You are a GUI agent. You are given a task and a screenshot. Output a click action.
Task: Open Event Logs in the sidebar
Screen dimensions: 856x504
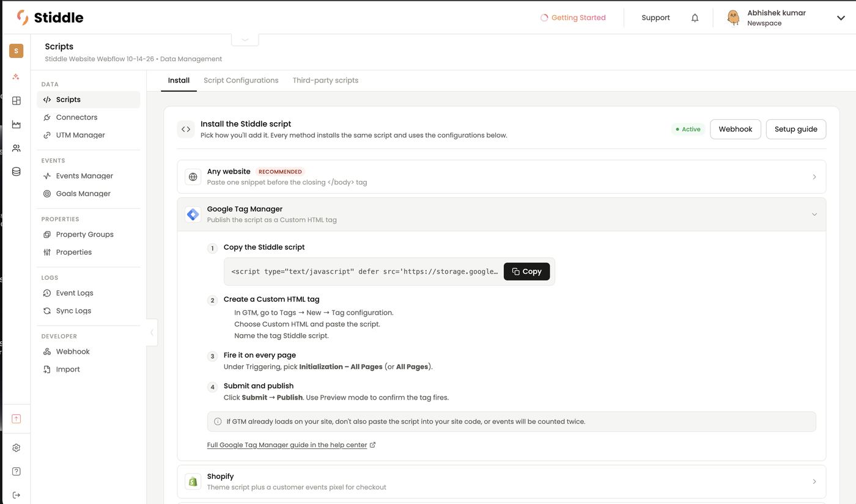[89, 293]
